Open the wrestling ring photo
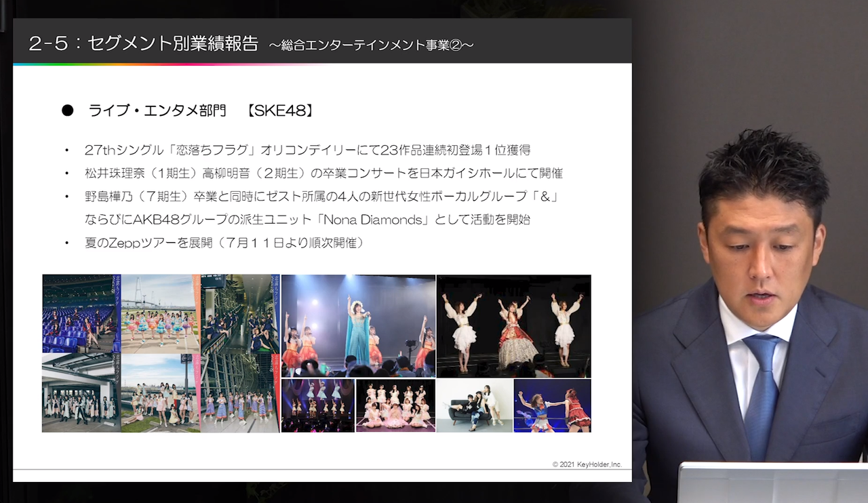The image size is (868, 503). 552,405
